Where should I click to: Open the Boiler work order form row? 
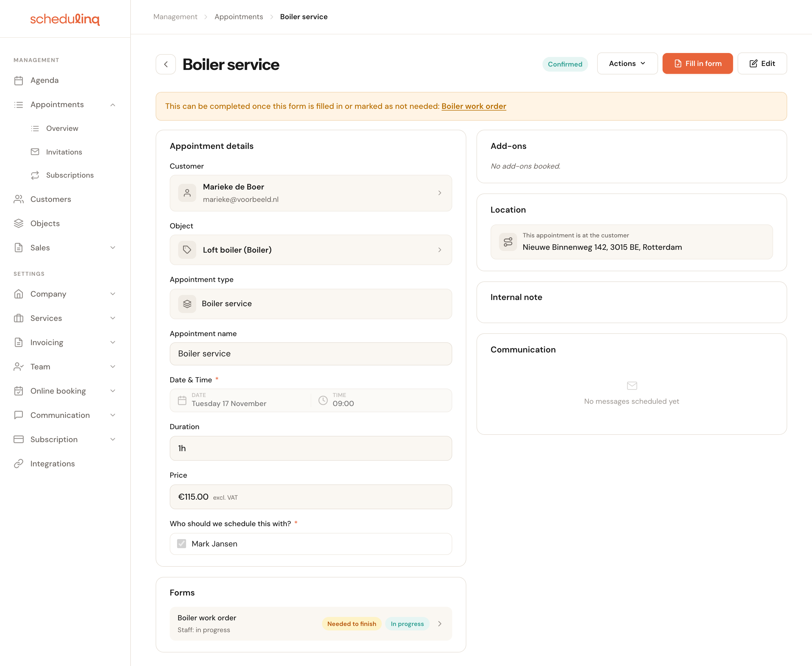click(311, 624)
